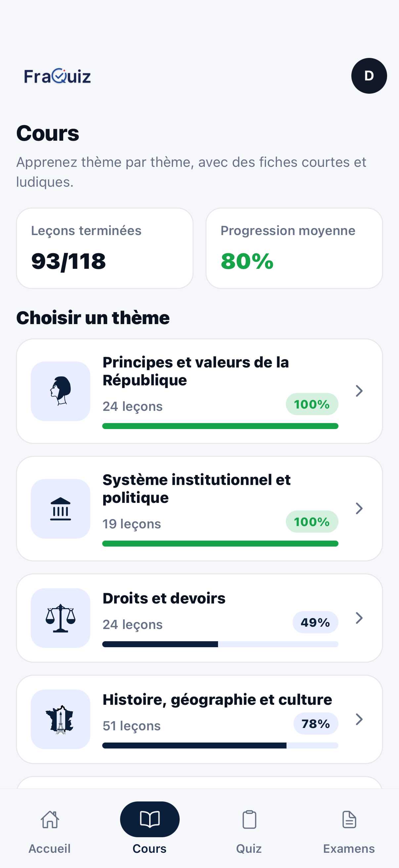Image resolution: width=399 pixels, height=868 pixels.
Task: Open the Examens document icon
Action: [349, 819]
